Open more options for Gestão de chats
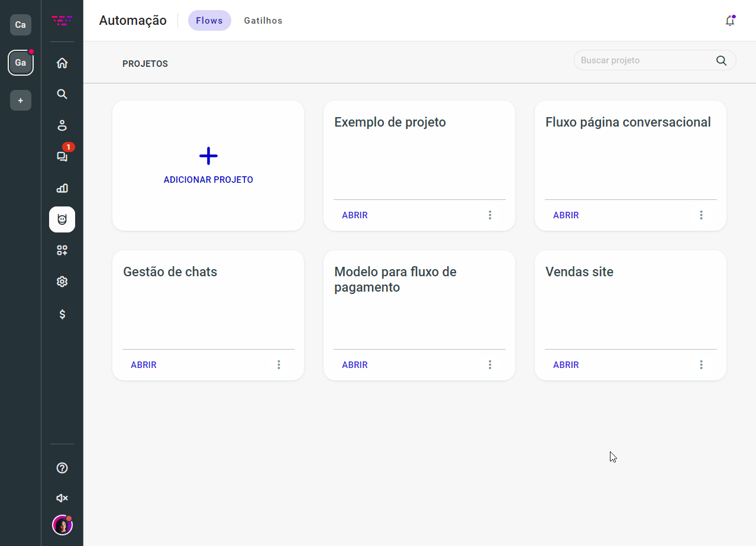The image size is (756, 546). [279, 365]
